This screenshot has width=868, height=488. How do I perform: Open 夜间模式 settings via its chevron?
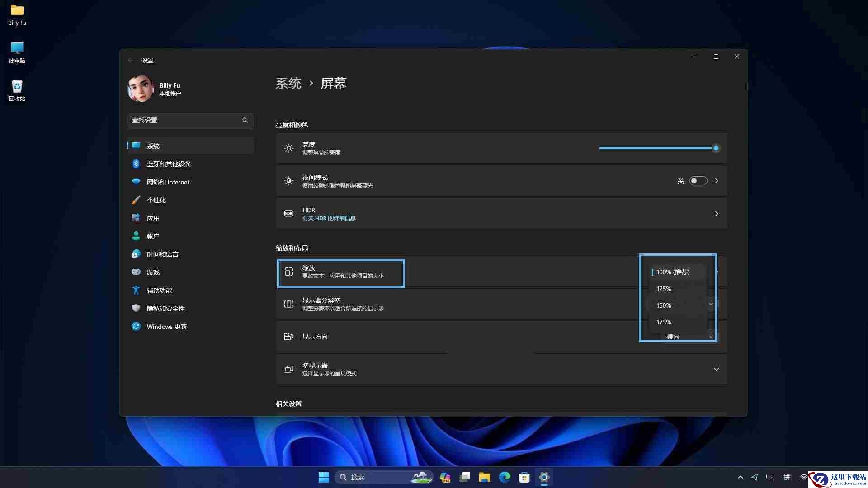[x=717, y=181]
